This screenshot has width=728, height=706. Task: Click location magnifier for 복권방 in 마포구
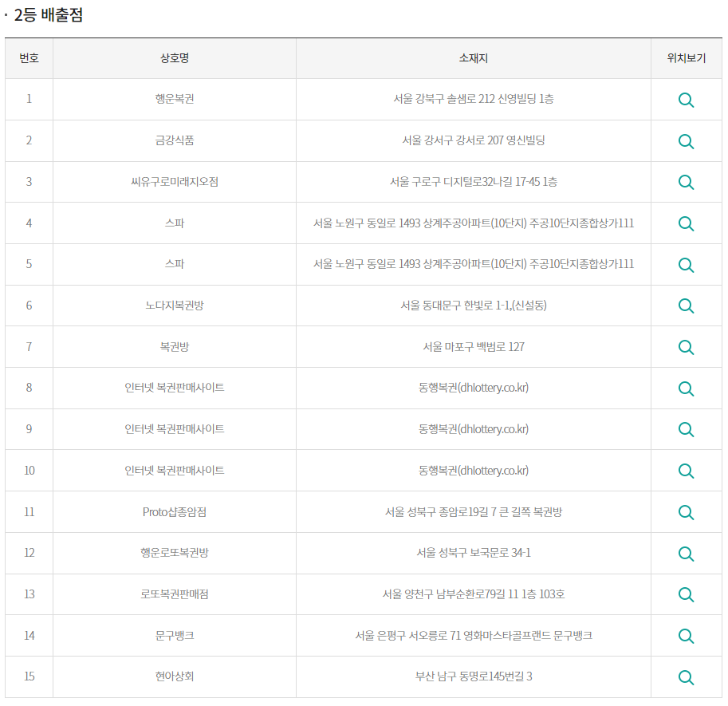pos(686,347)
